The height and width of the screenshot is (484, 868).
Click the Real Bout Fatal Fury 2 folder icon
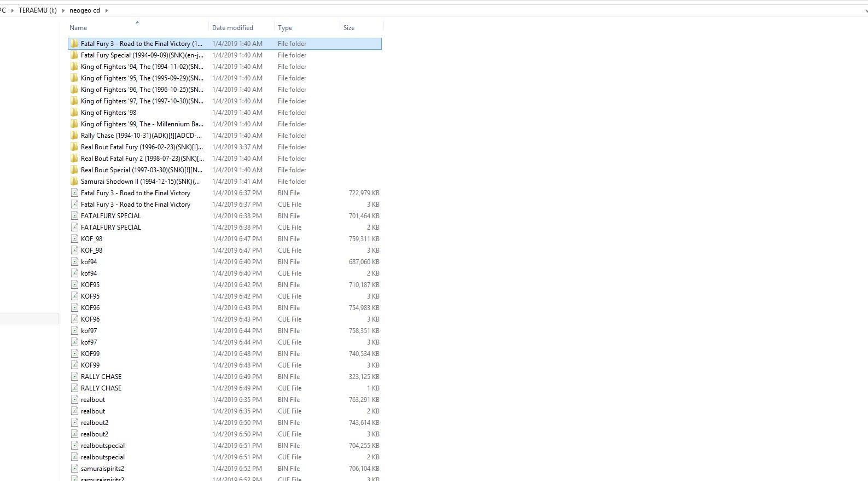(x=74, y=159)
